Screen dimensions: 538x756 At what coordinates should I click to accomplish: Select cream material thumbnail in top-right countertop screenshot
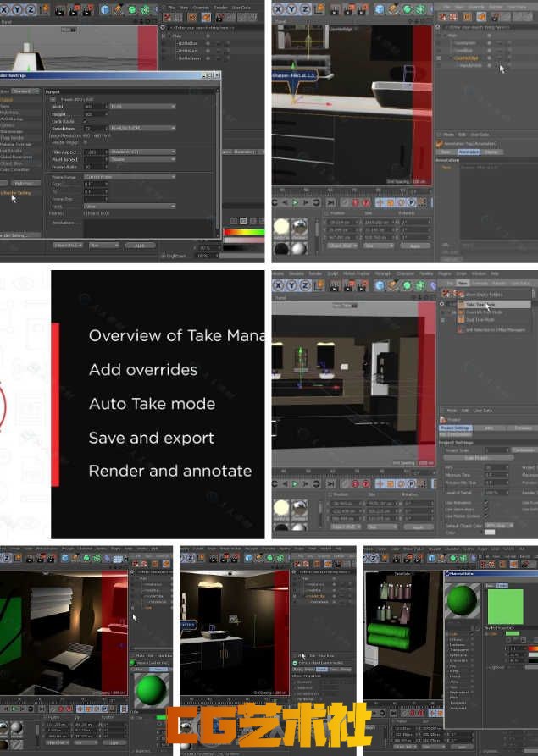[281, 227]
